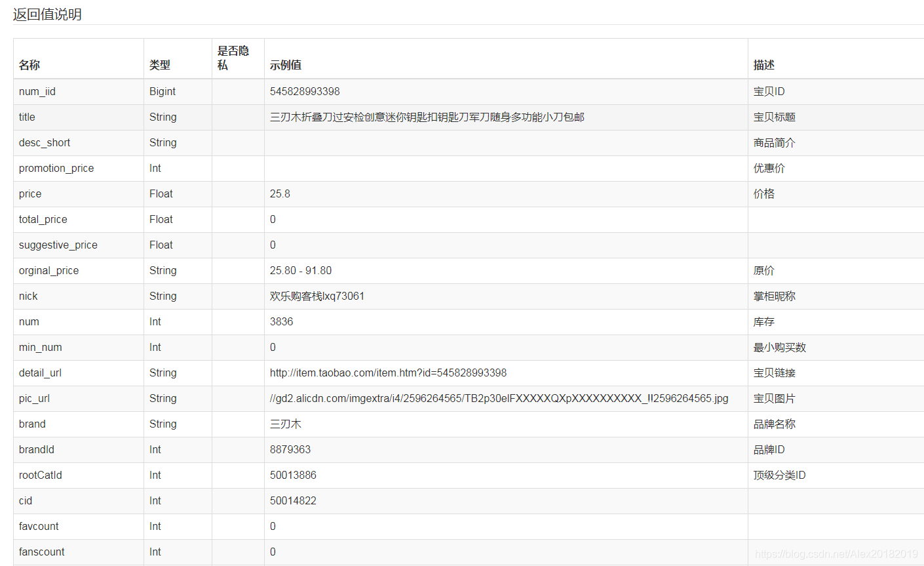
Task: Click the example value 50014822
Action: coord(293,500)
